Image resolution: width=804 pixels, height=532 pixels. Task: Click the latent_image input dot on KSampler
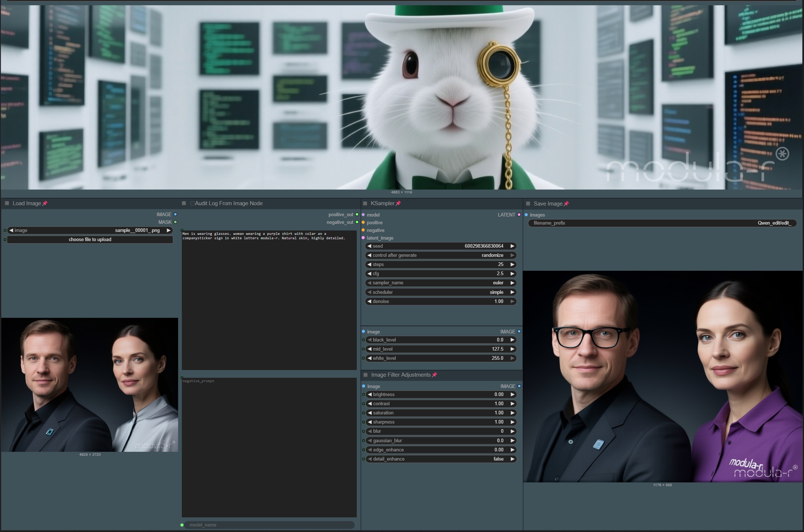[363, 238]
